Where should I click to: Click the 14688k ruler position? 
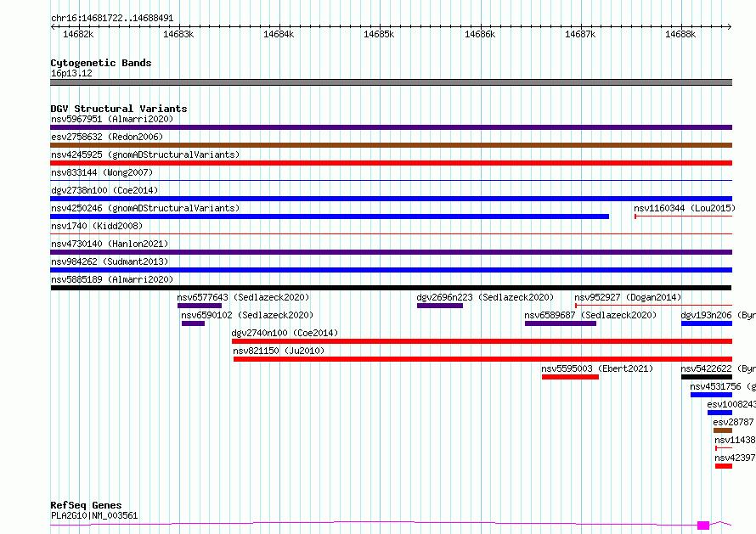pyautogui.click(x=680, y=34)
